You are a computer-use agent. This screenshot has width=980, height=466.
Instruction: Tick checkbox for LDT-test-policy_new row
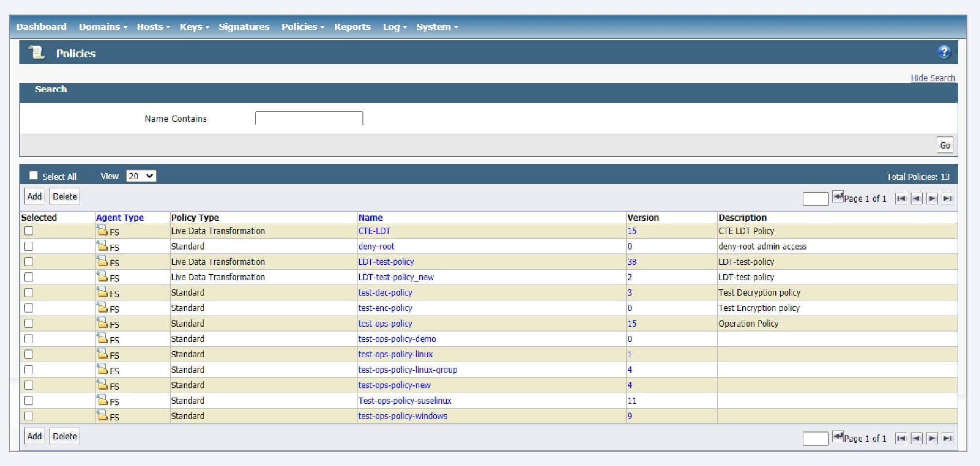point(29,277)
